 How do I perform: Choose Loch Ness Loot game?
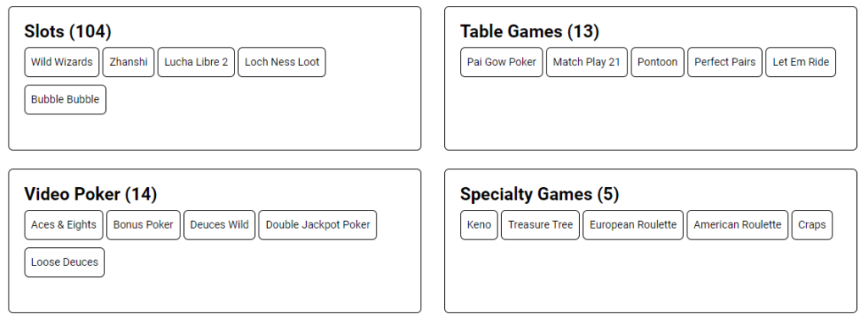[x=281, y=62]
